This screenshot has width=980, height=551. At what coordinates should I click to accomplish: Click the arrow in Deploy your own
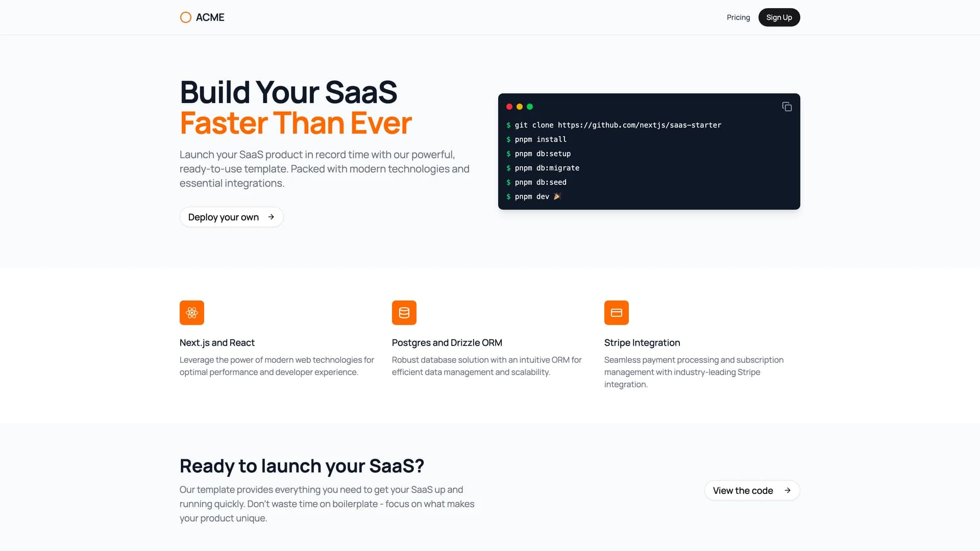[x=271, y=217]
